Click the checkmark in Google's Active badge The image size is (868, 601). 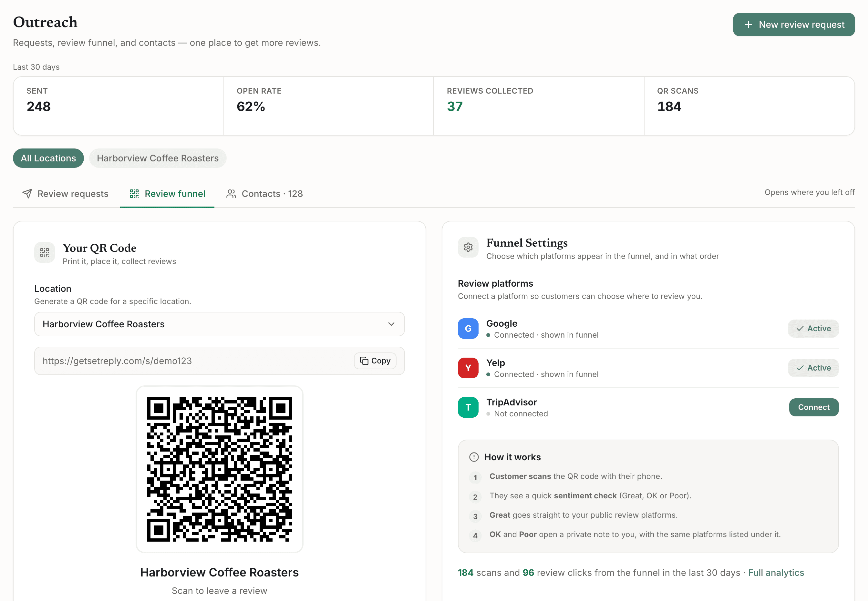(800, 328)
